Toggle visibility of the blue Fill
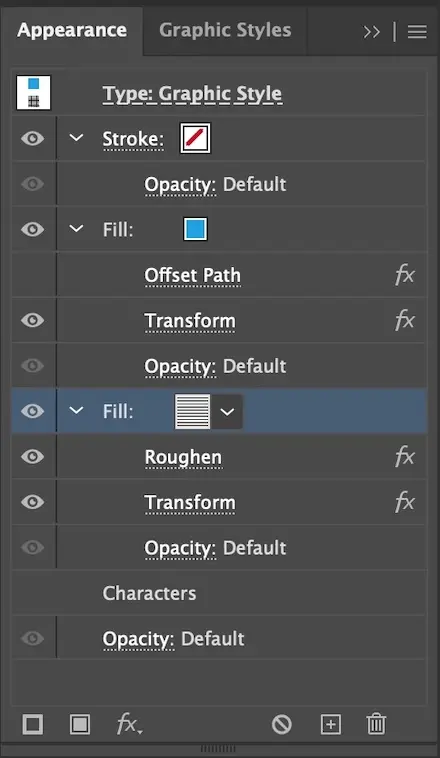440x758 pixels. point(32,229)
